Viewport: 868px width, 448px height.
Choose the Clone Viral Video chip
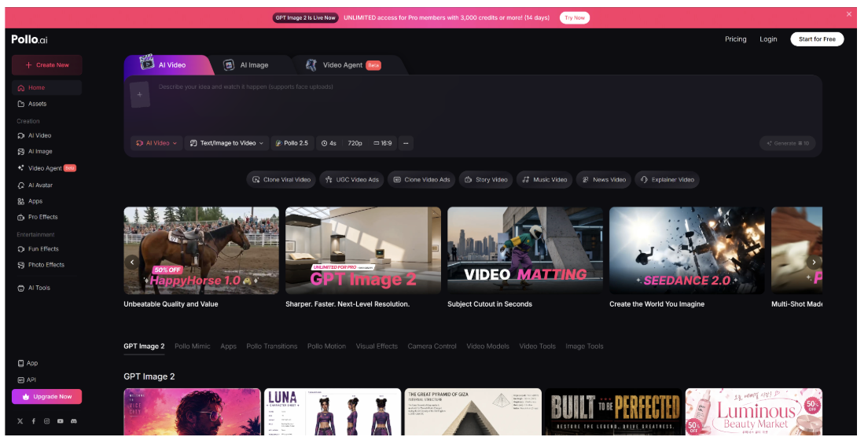pyautogui.click(x=281, y=180)
